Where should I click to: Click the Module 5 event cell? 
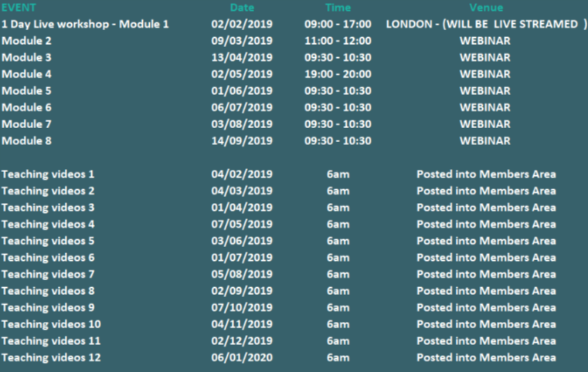click(x=27, y=91)
